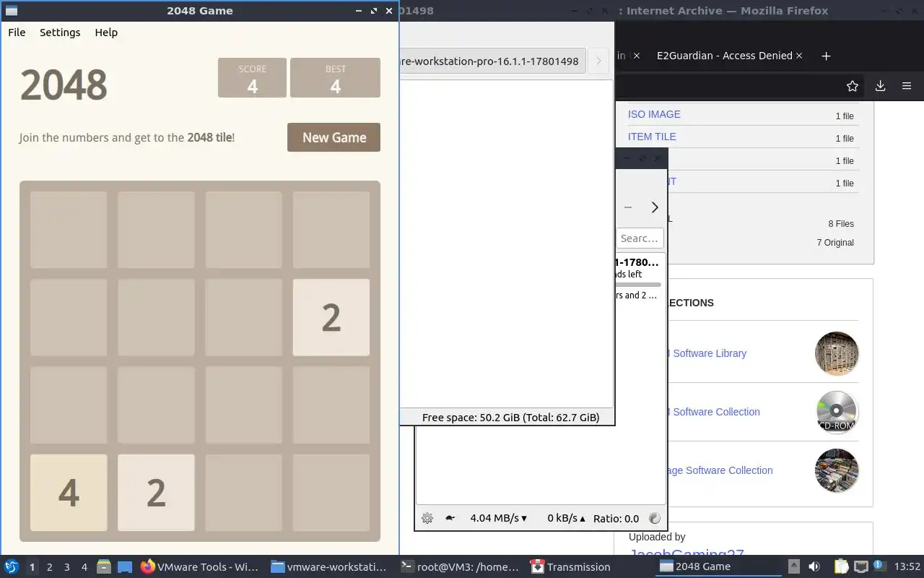924x578 pixels.
Task: Start over with the New Game button
Action: 334,137
